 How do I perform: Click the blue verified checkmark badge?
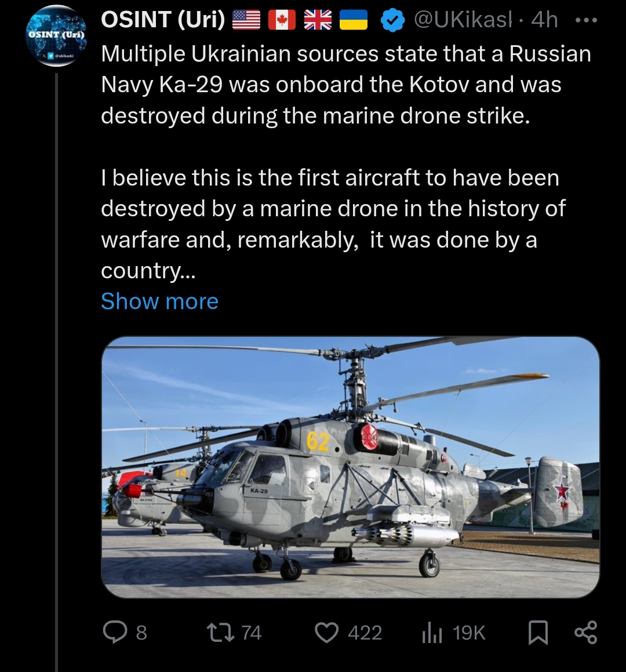click(392, 20)
